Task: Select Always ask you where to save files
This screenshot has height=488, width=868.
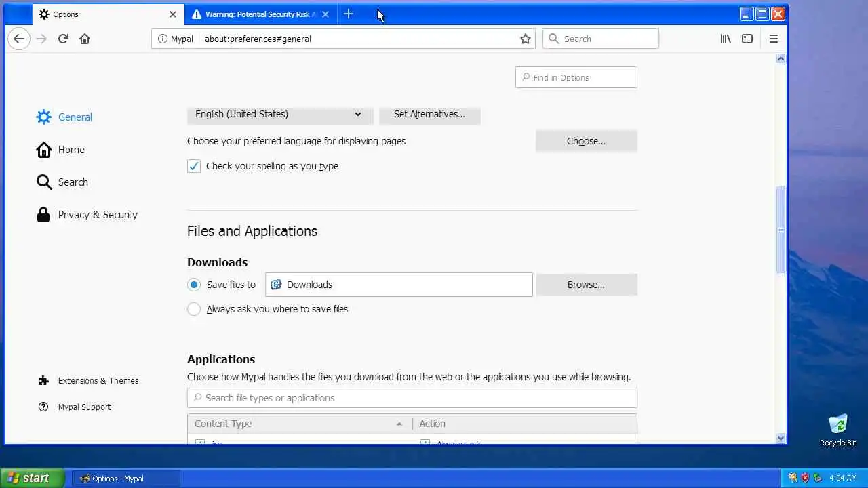Action: coord(194,309)
